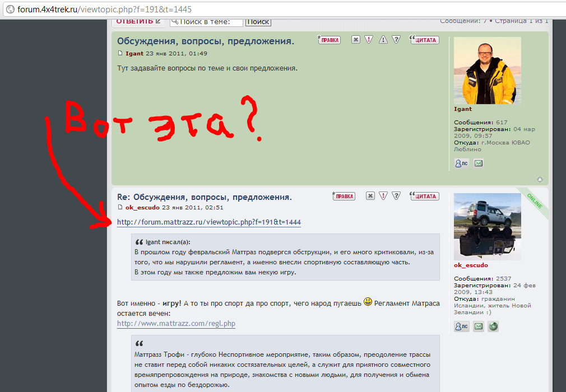Click the Поиск search button
Screen dimensions: 566x392
click(258, 22)
